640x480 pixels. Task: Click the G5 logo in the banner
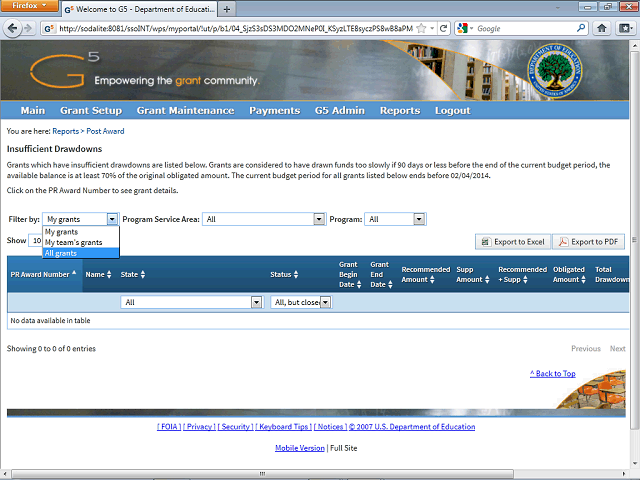pos(64,70)
